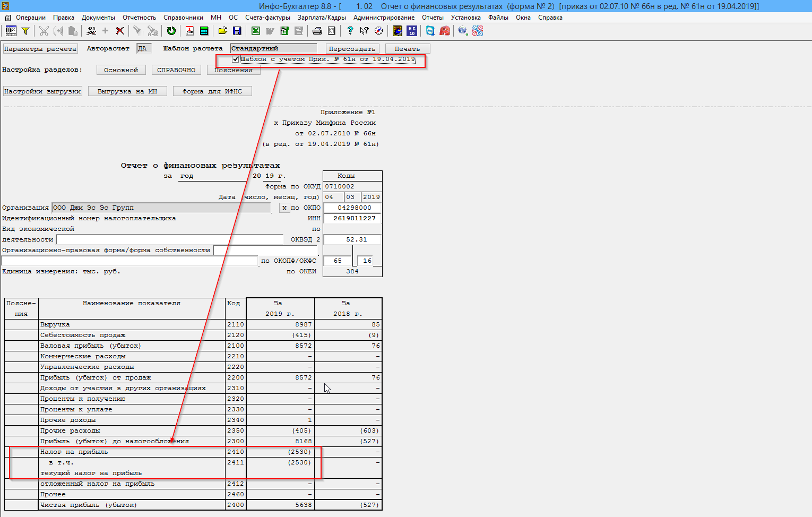812x517 pixels.
Task: Open the Справочники menu
Action: click(x=183, y=18)
